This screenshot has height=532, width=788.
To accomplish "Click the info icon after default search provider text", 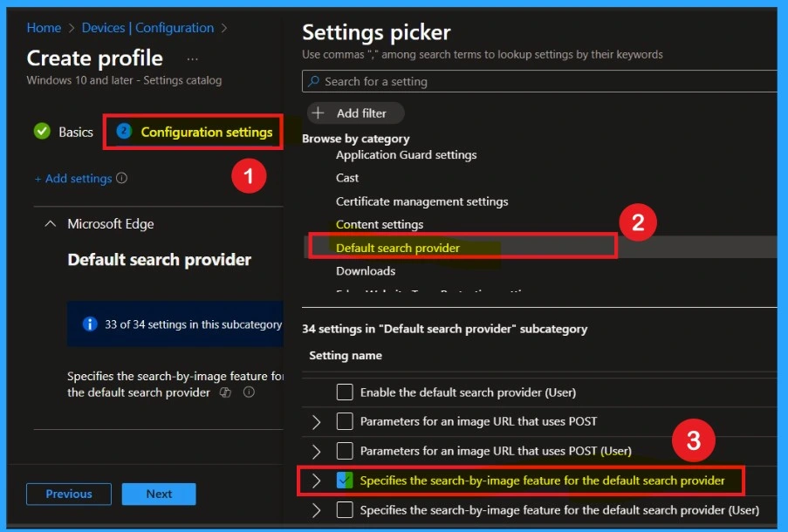I will click(x=249, y=392).
